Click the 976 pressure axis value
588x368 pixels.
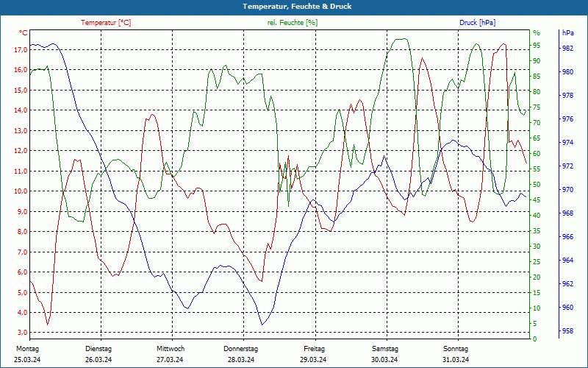[567, 119]
